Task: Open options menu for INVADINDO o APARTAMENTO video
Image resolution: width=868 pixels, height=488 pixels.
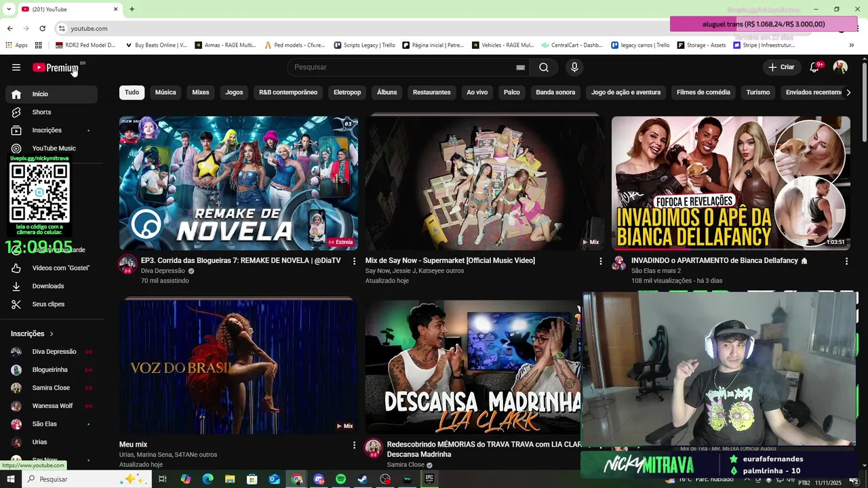Action: 846,261
